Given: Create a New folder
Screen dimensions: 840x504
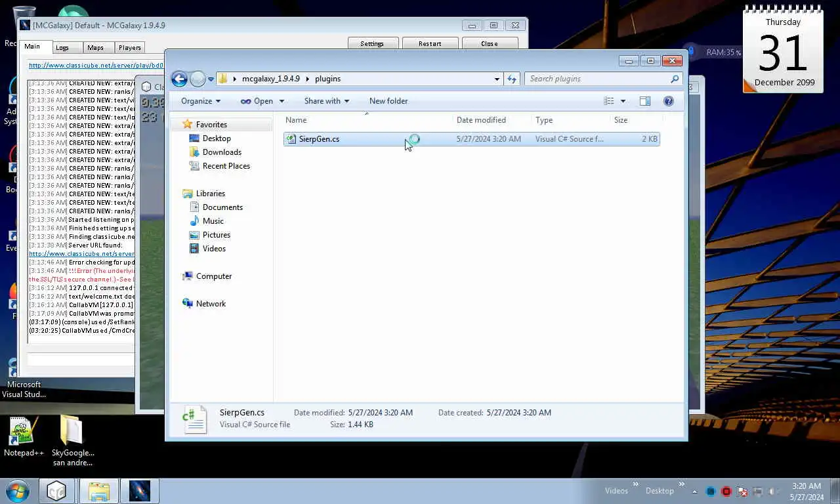Looking at the screenshot, I should (388, 101).
